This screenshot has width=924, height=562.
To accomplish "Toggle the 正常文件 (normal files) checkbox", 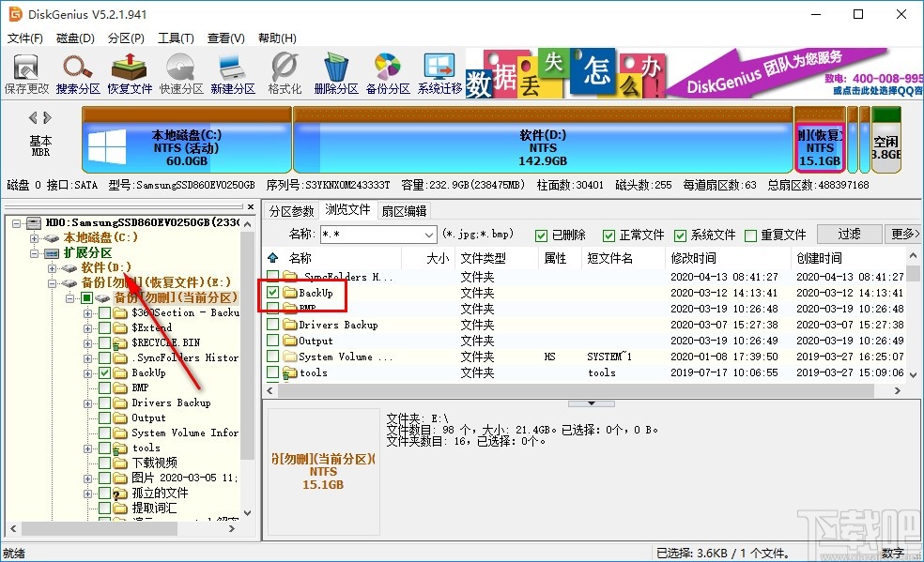I will 608,235.
